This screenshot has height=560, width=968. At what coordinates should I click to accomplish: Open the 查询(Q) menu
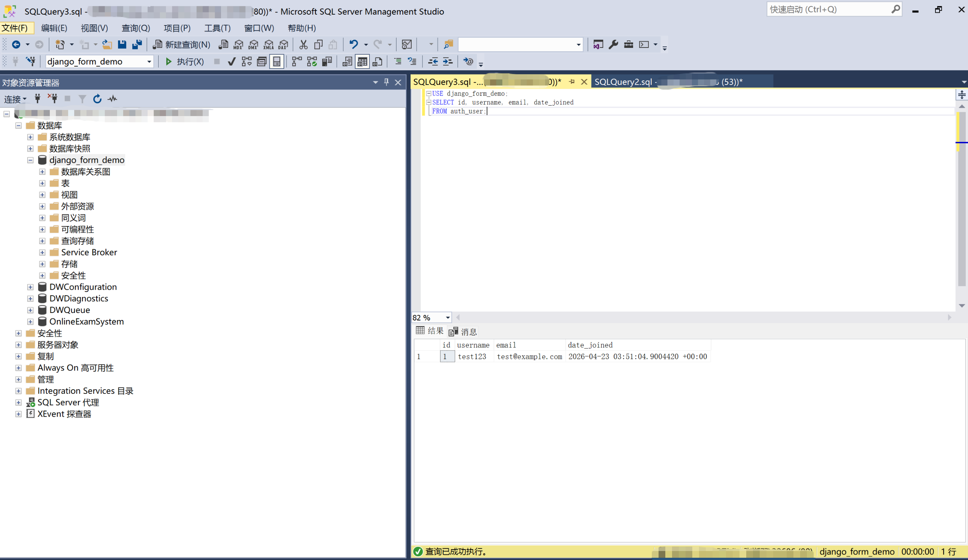coord(135,28)
